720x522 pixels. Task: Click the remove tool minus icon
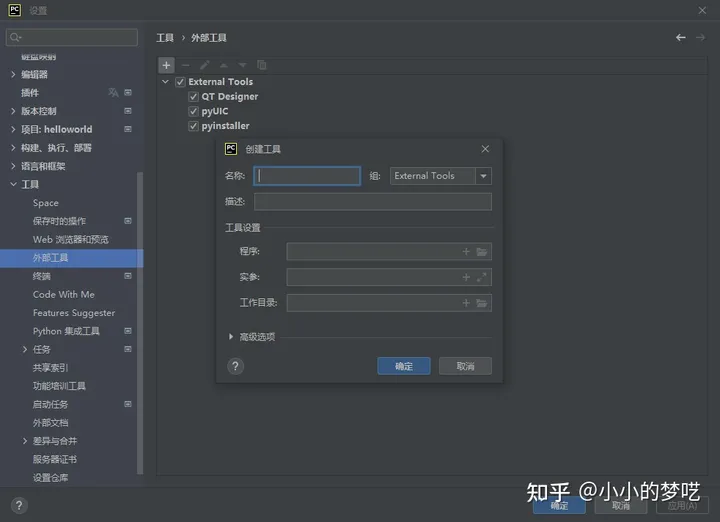[x=186, y=65]
